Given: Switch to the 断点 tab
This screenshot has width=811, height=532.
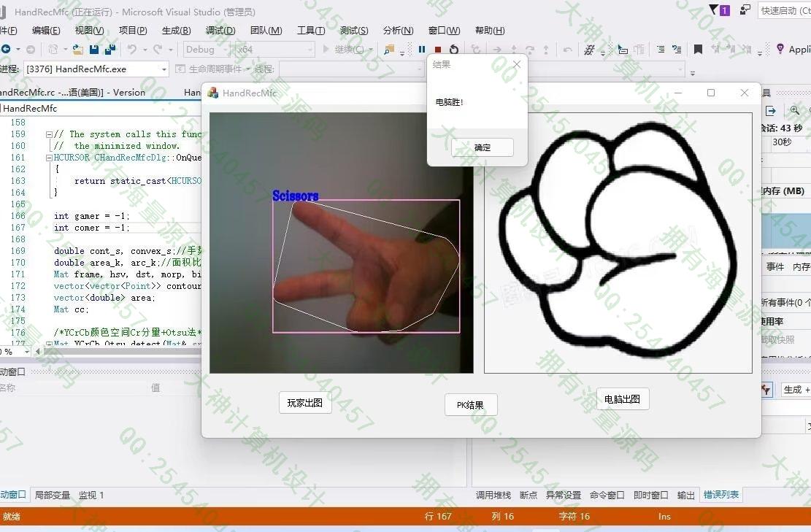Looking at the screenshot, I should [528, 496].
